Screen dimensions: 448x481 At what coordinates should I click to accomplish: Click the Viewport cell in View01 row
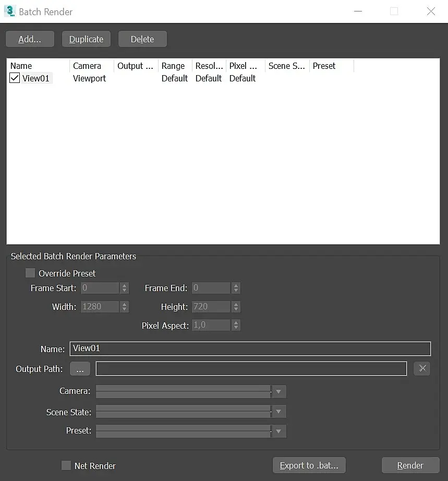[89, 78]
